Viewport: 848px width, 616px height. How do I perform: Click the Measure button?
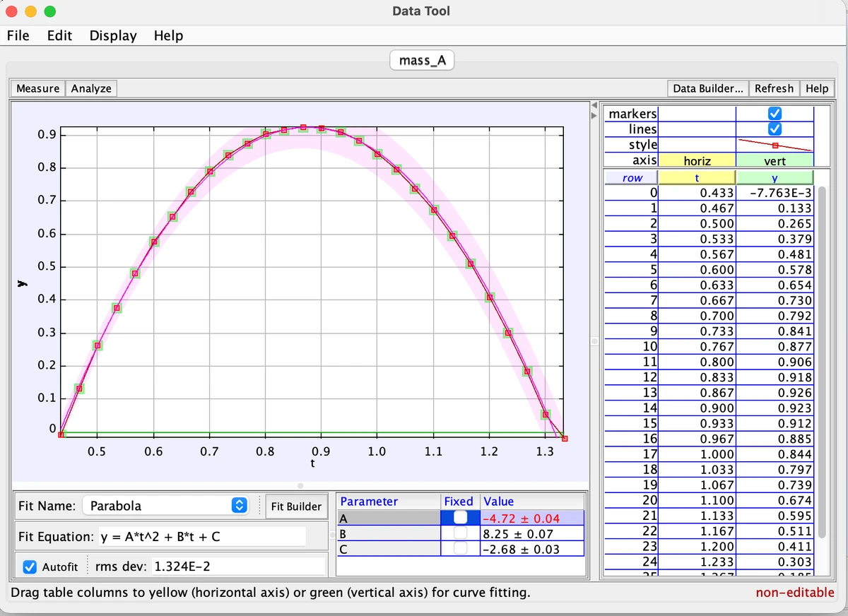click(x=37, y=88)
